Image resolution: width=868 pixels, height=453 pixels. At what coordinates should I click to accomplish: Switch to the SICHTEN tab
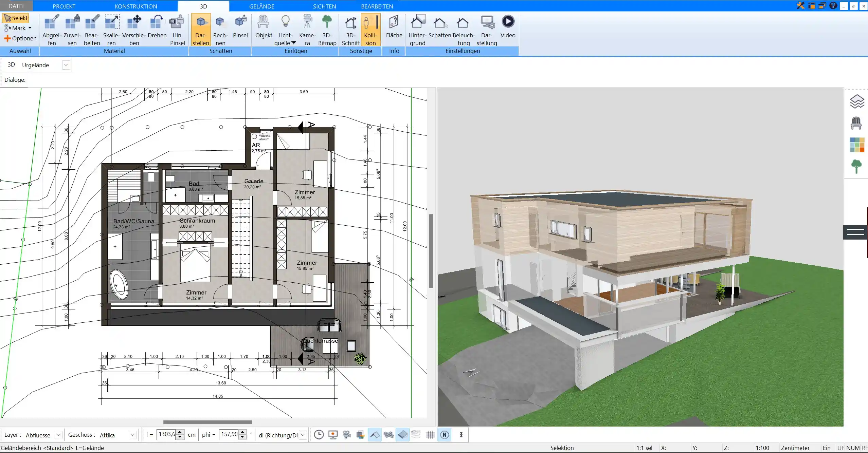324,6
